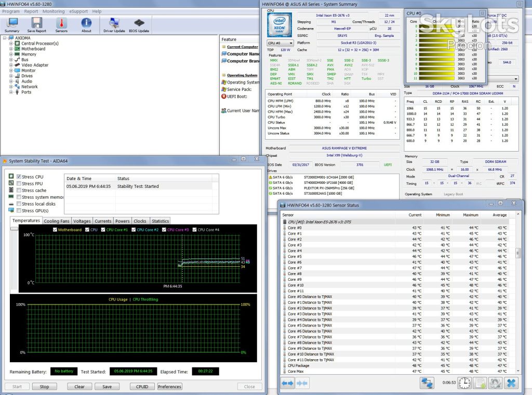532x395 pixels.
Task: Click the Sensor Status vertical scrollbar thumb
Action: [518, 253]
